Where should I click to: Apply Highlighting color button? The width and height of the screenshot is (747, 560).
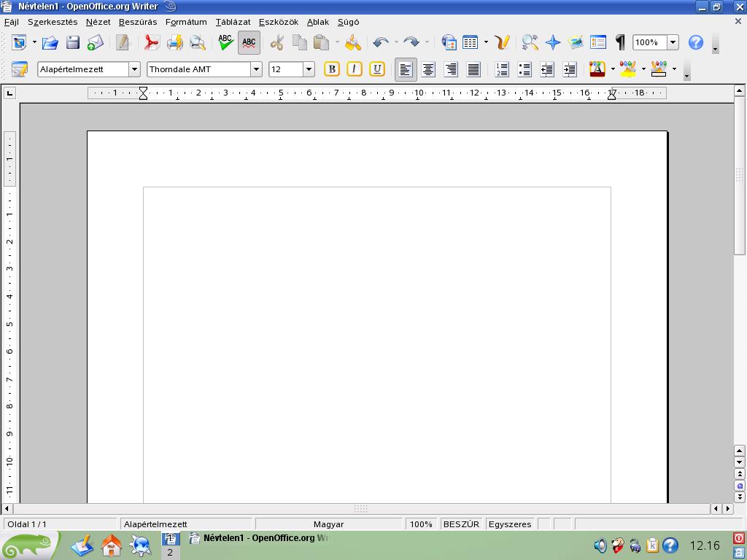(628, 69)
